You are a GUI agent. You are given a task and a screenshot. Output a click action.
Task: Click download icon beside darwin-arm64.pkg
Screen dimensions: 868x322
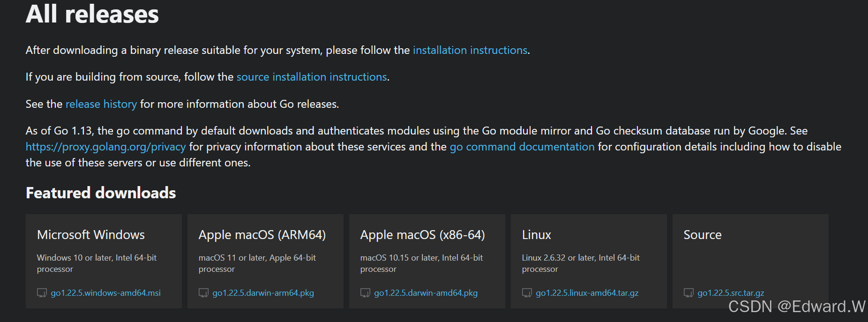click(203, 293)
